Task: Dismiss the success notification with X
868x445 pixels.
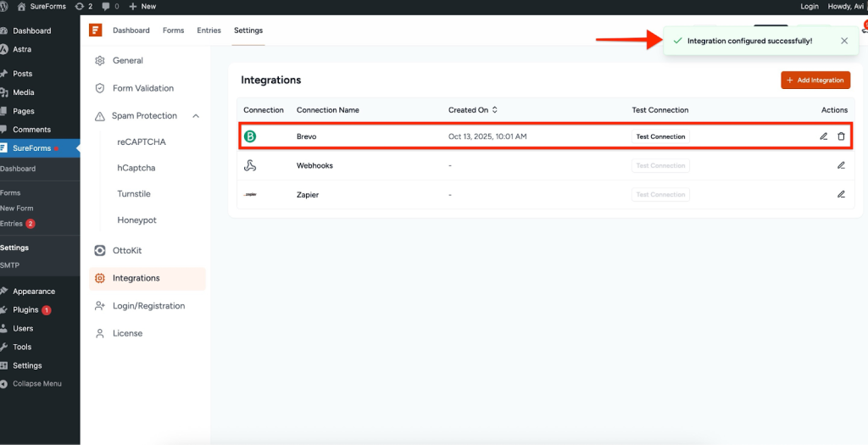Action: 843,41
